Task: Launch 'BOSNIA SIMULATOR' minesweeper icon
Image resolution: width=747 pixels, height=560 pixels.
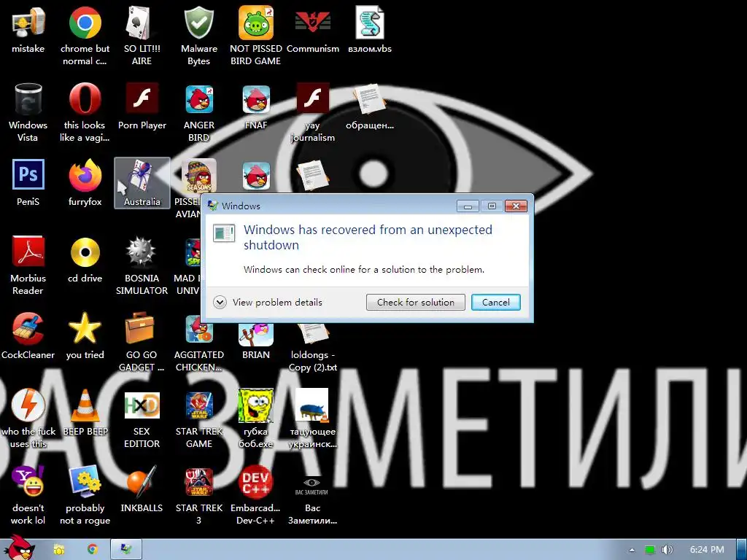Action: click(142, 252)
